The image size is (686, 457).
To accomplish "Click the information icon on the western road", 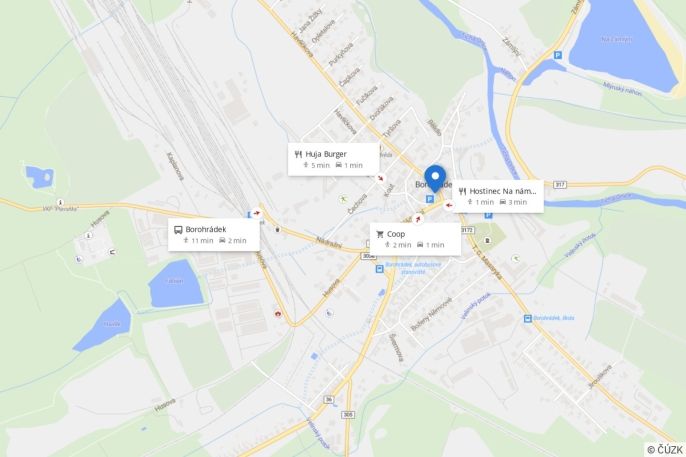I will tap(60, 202).
